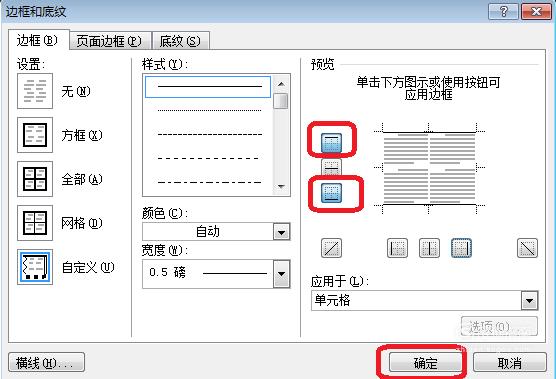Click the style list scroll up arrow
This screenshot has height=379, width=556.
pos(281,84)
